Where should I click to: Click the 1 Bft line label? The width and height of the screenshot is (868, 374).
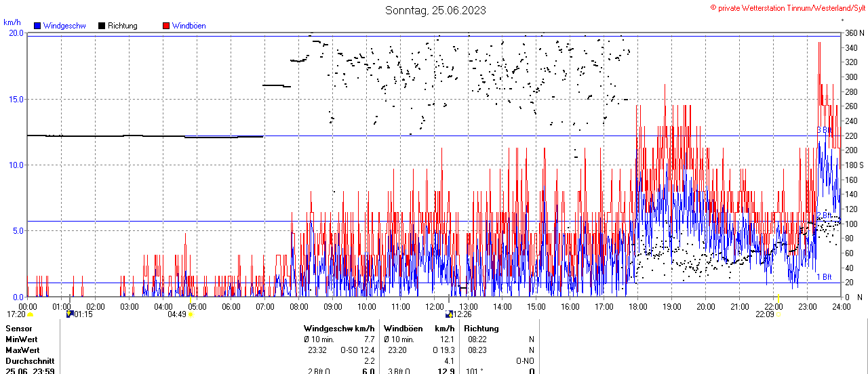824,277
